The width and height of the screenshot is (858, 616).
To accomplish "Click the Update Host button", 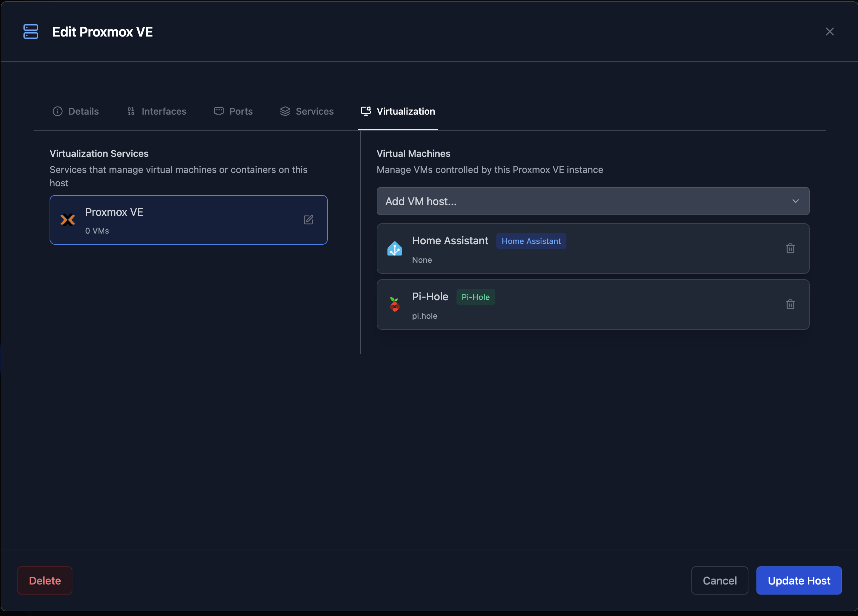I will [x=799, y=580].
